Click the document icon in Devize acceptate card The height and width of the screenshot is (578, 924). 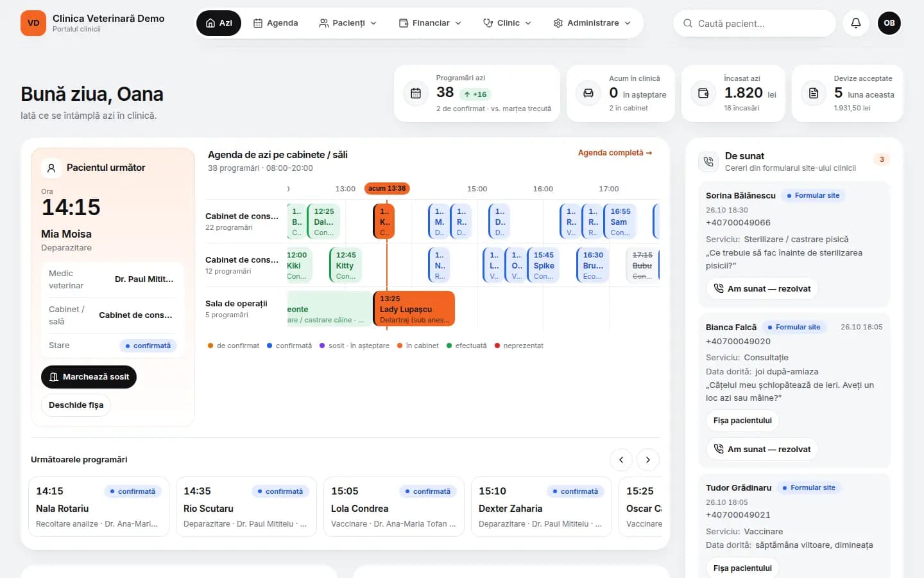click(x=814, y=93)
